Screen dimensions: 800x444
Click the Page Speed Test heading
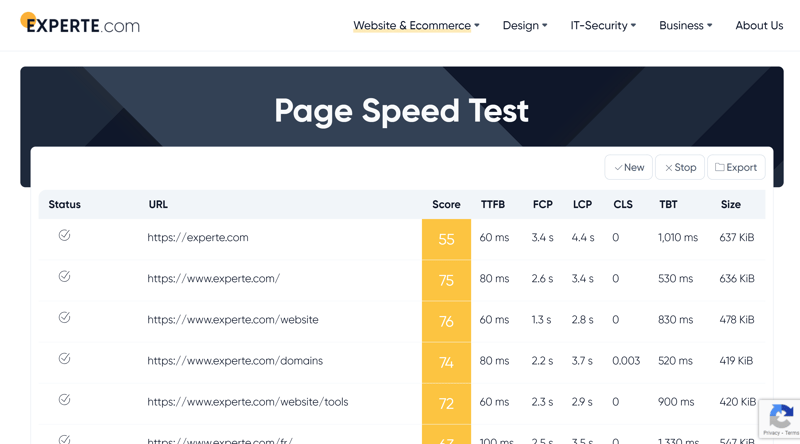pos(402,111)
